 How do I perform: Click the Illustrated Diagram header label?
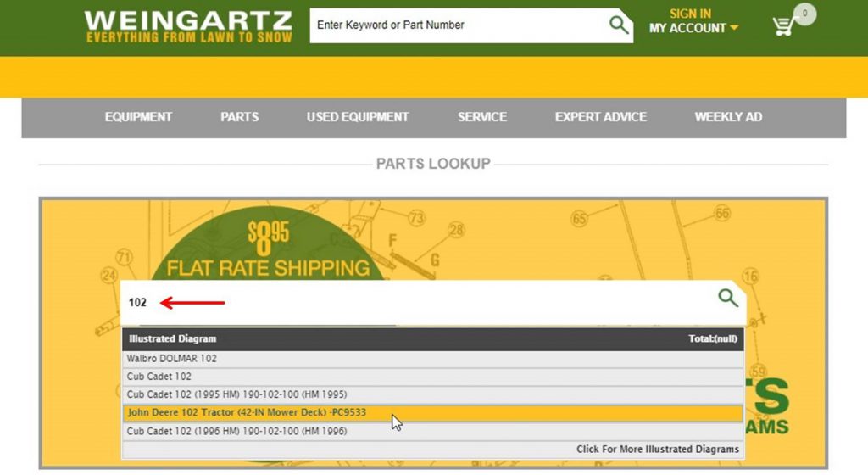click(x=173, y=338)
